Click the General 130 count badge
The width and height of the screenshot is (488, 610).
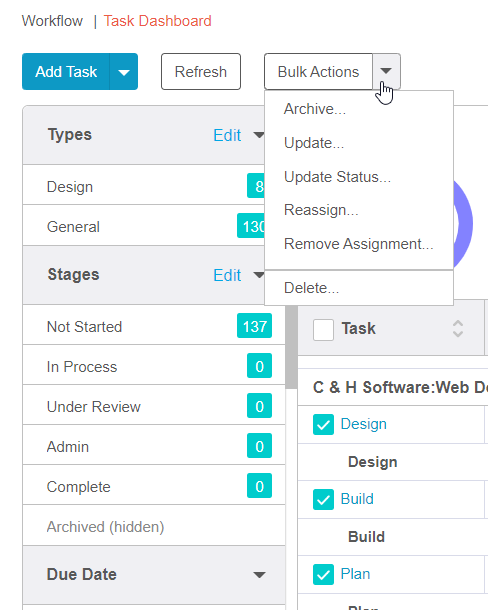click(x=251, y=226)
